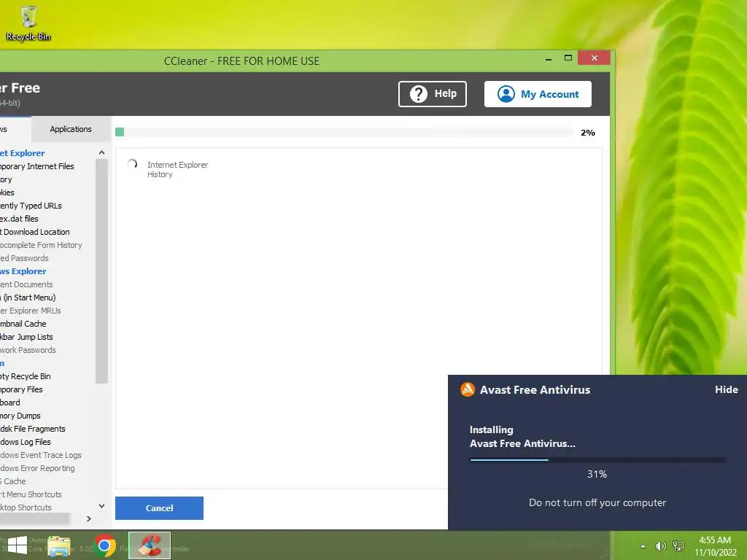Viewport: 747px width, 560px height.
Task: Click the CCleaner 2% progress bar
Action: click(x=344, y=132)
